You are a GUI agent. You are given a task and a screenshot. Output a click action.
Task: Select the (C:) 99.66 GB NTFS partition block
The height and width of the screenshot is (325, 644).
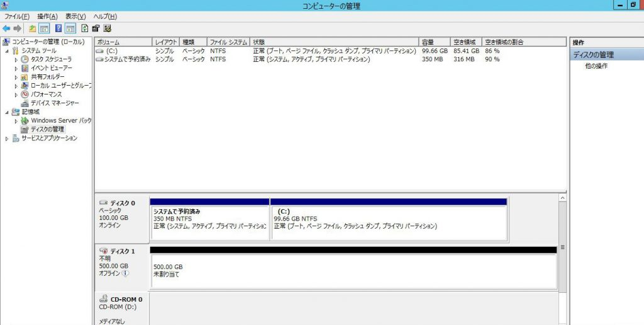tap(388, 222)
